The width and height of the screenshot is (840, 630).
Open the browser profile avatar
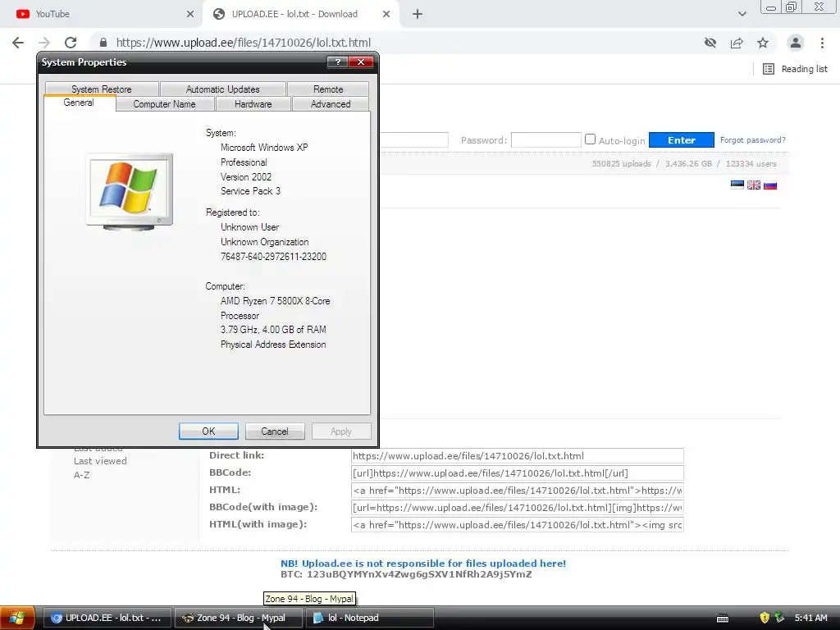(x=796, y=43)
